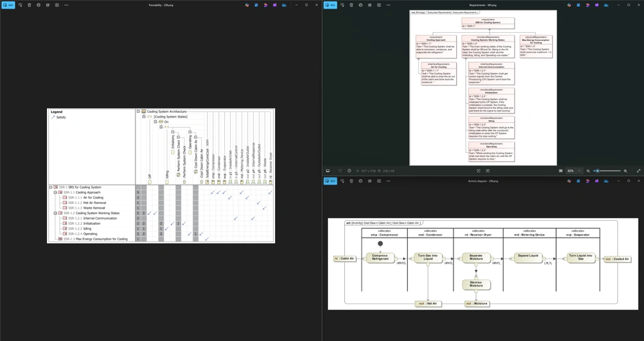Viewport: 644px width, 341px height.
Task: Delete the image in the Requirements window
Action: click(x=351, y=5)
